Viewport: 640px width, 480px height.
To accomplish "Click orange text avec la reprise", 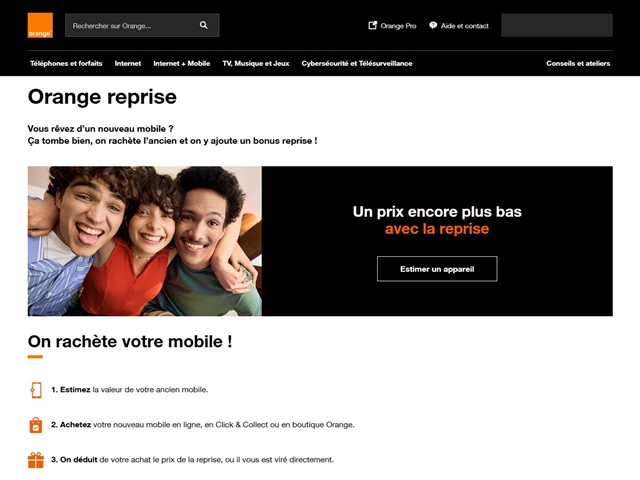I will tap(437, 229).
